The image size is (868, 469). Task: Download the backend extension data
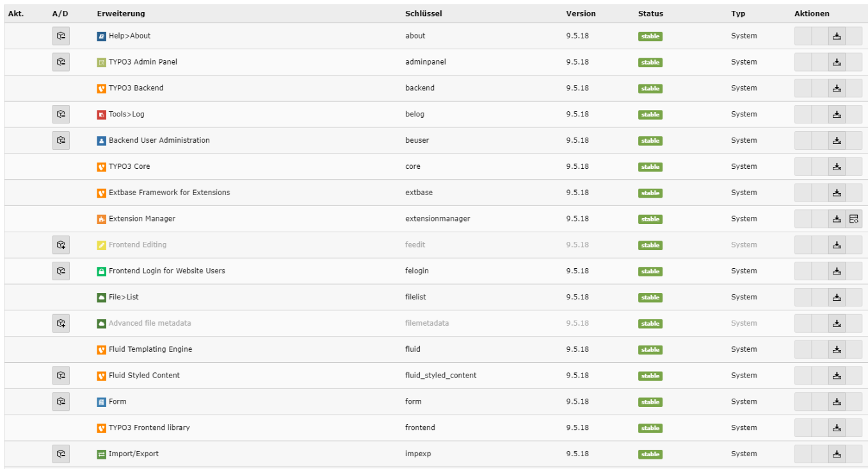coord(837,88)
